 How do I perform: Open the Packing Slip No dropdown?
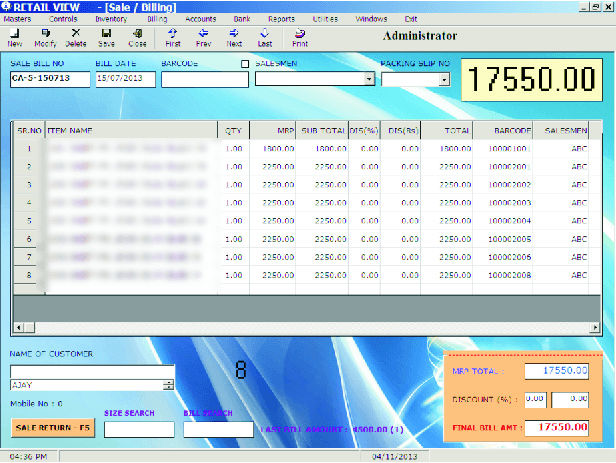pos(444,80)
